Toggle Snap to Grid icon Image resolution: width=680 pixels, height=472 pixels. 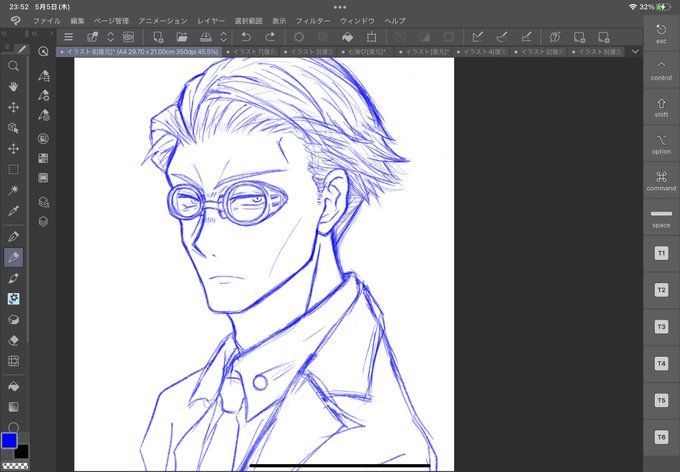coord(527,37)
